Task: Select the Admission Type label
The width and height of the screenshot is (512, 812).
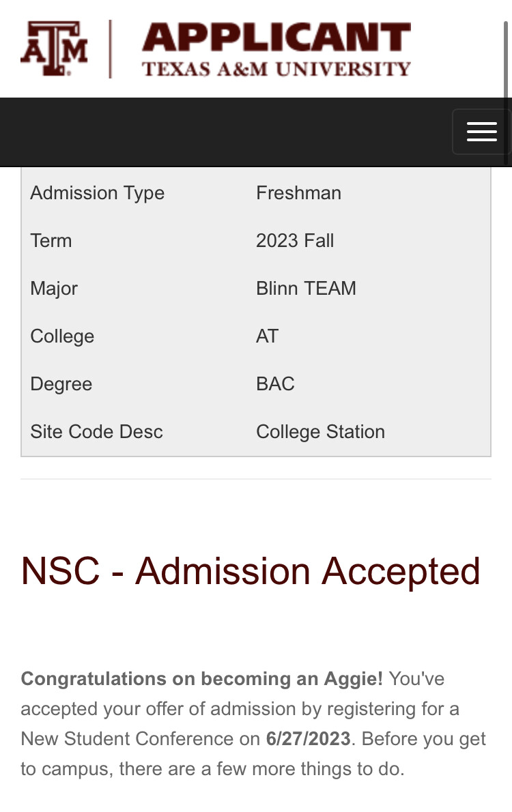Action: 98,193
